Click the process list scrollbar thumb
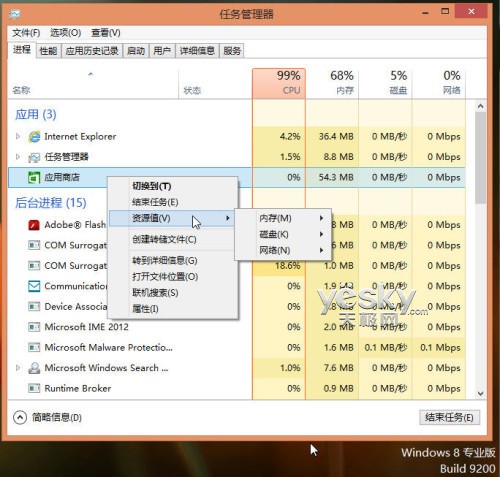This screenshot has height=477, width=500. pyautogui.click(x=480, y=157)
